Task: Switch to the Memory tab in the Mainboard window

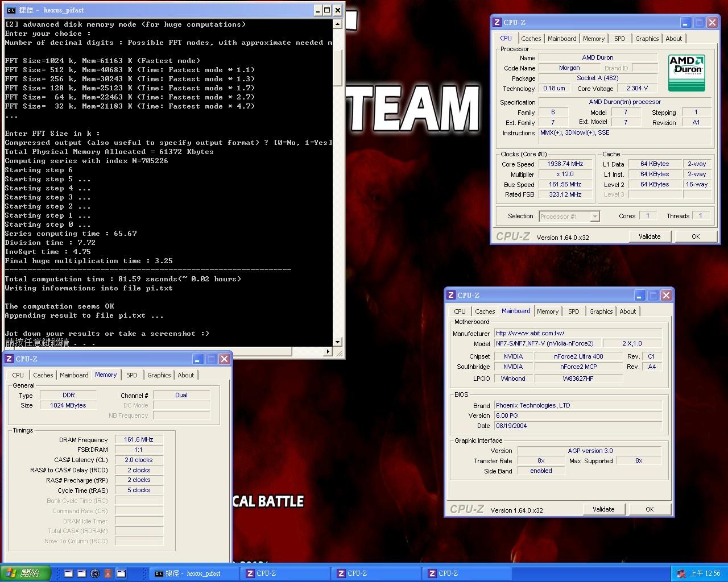Action: pyautogui.click(x=548, y=311)
